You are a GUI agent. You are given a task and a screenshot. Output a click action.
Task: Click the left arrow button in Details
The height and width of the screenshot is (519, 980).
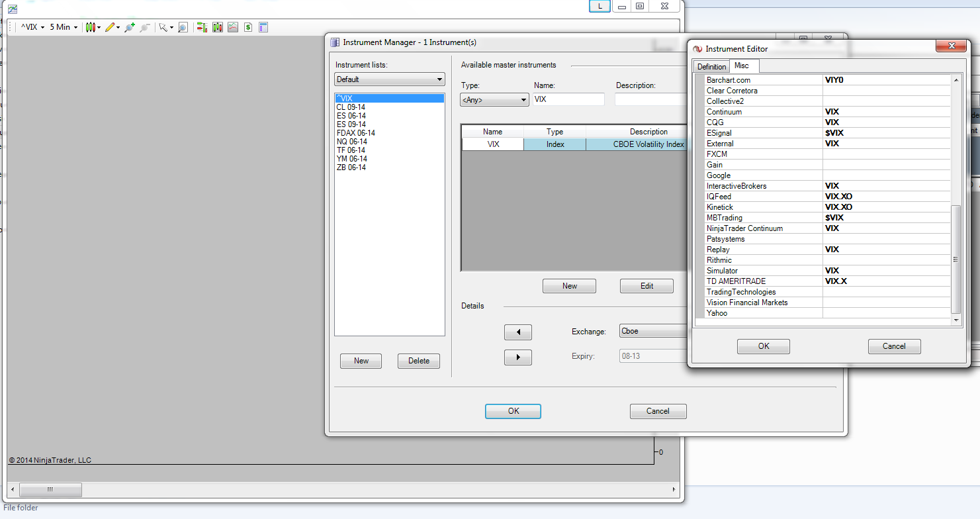[x=518, y=332]
